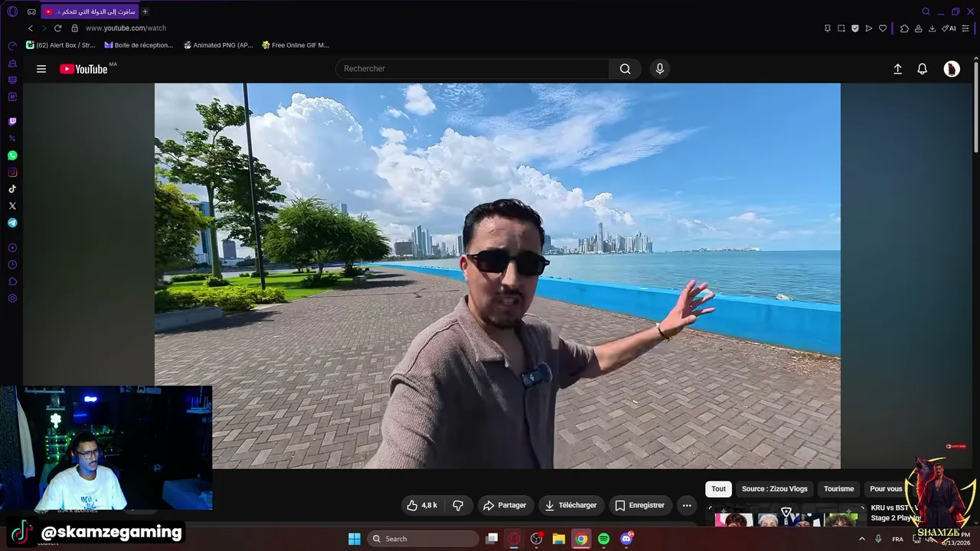
Task: Open Instagram in the Opera sidebar
Action: (x=12, y=172)
